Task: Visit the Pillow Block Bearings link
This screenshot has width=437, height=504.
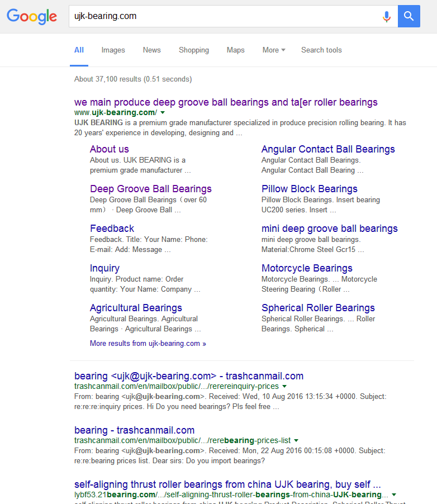Action: (x=309, y=189)
